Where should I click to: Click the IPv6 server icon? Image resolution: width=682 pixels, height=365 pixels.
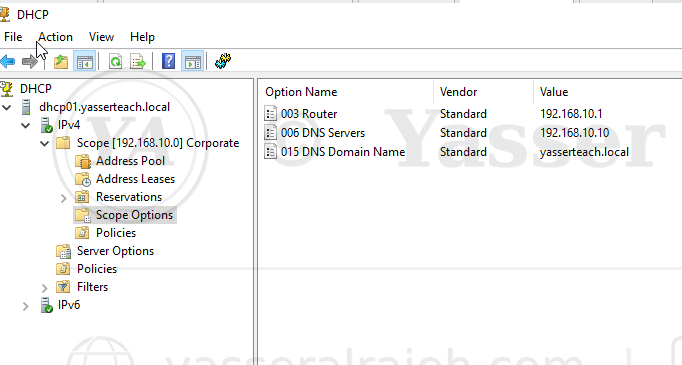(46, 305)
